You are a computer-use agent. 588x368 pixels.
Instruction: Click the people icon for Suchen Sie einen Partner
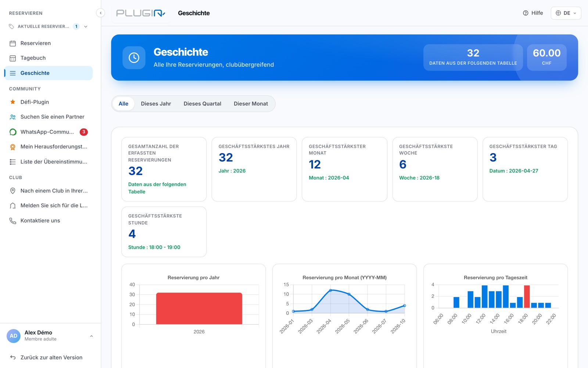tap(12, 117)
